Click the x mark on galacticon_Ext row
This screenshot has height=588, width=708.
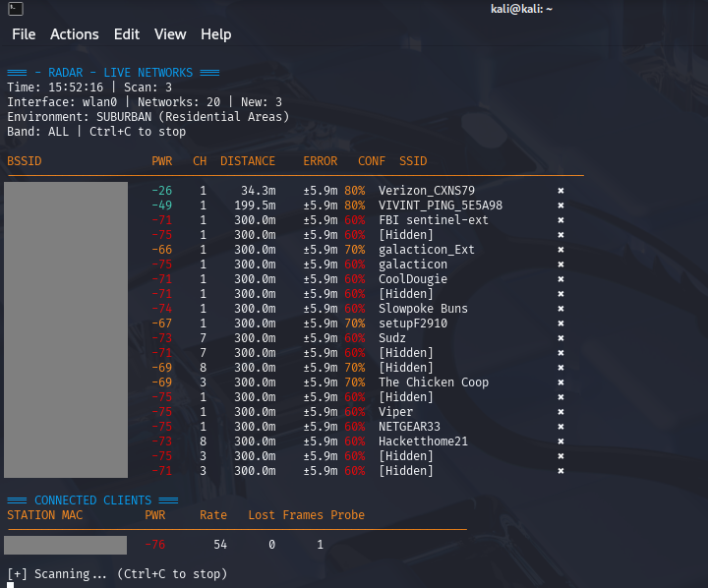(x=560, y=250)
